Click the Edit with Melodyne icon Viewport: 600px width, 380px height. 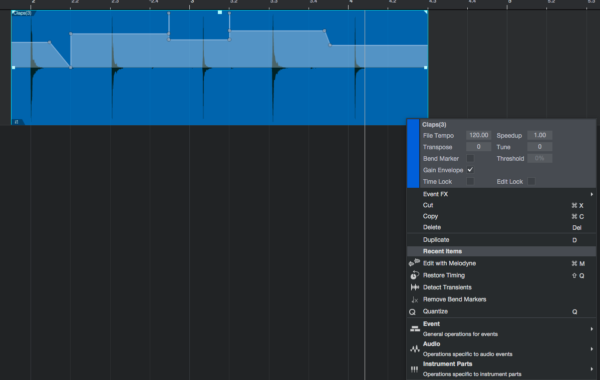click(x=414, y=263)
